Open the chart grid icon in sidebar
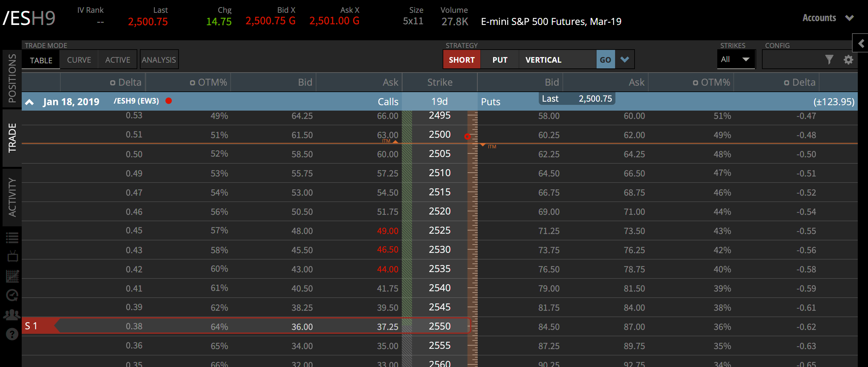Image resolution: width=868 pixels, height=367 pixels. (x=12, y=276)
